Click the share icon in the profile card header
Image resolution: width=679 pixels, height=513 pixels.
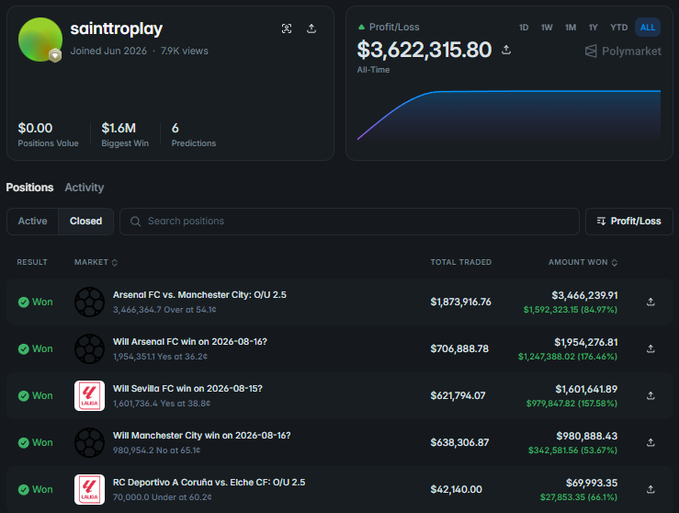point(311,29)
